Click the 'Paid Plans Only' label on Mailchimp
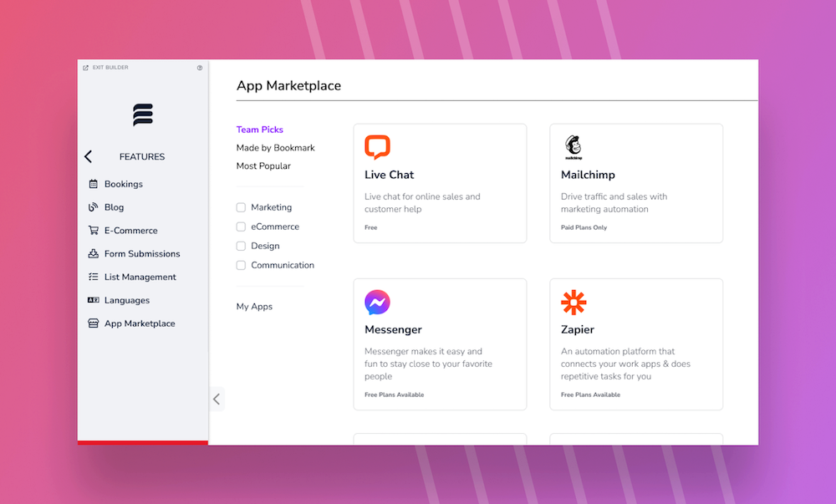 [x=584, y=227]
